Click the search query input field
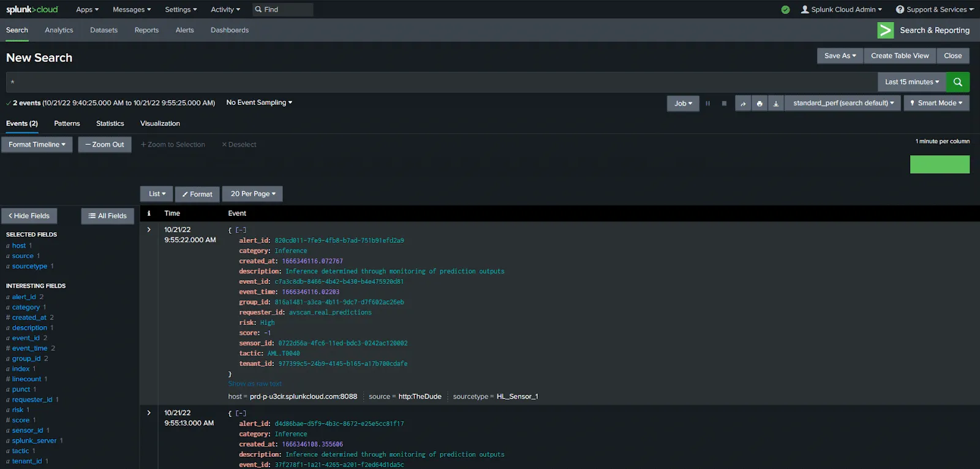The width and height of the screenshot is (980, 469). [441, 82]
